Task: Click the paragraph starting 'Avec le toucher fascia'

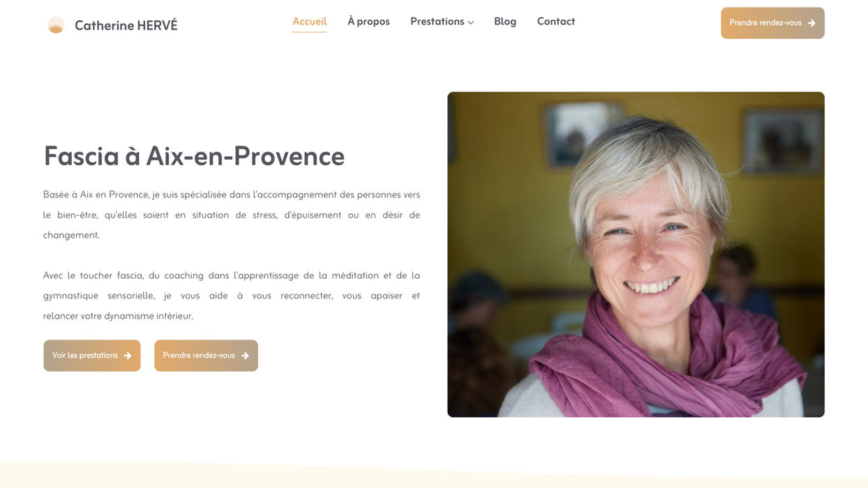Action: 232,296
